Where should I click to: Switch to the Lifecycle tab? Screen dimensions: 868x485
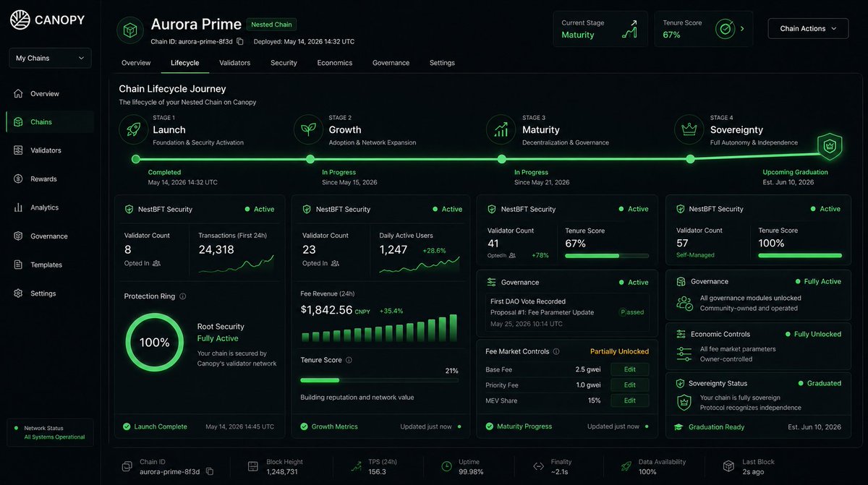(185, 63)
